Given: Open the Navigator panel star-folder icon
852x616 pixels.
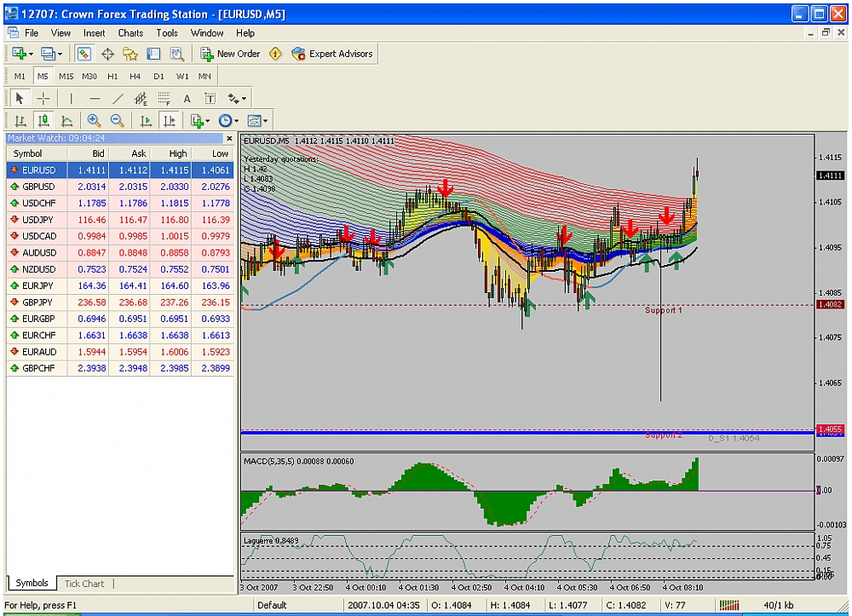Looking at the screenshot, I should (x=130, y=54).
